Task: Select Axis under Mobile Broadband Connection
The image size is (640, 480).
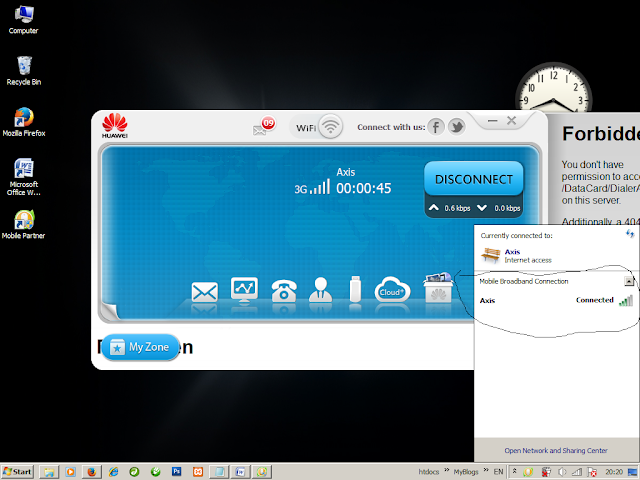Action: [x=556, y=301]
